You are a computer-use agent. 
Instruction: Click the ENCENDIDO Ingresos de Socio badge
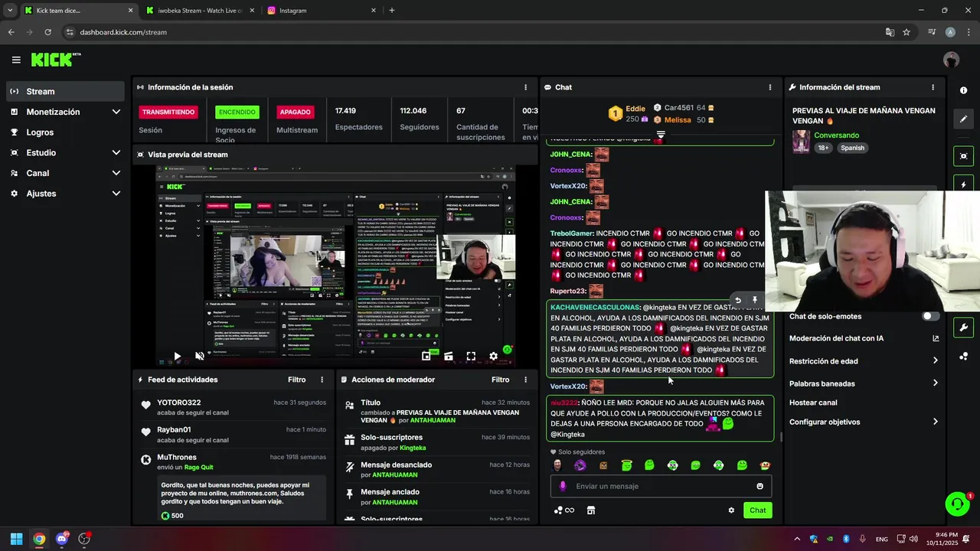click(x=237, y=112)
